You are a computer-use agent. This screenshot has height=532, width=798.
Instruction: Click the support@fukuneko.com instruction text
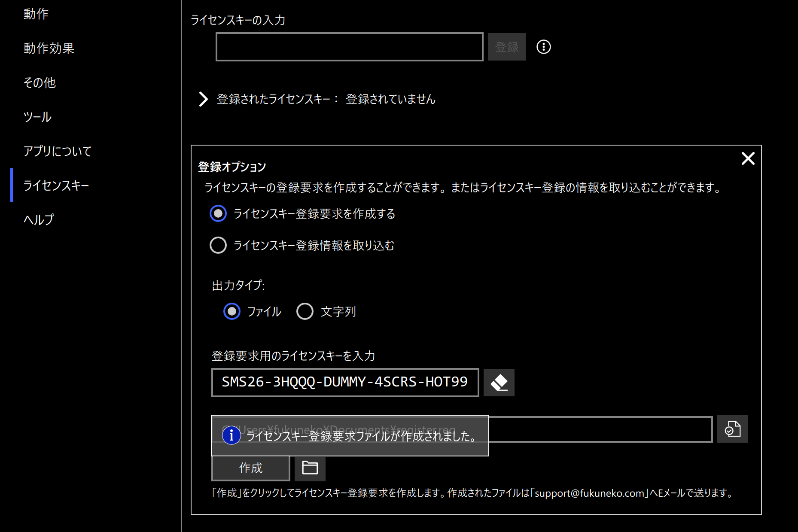[472, 493]
